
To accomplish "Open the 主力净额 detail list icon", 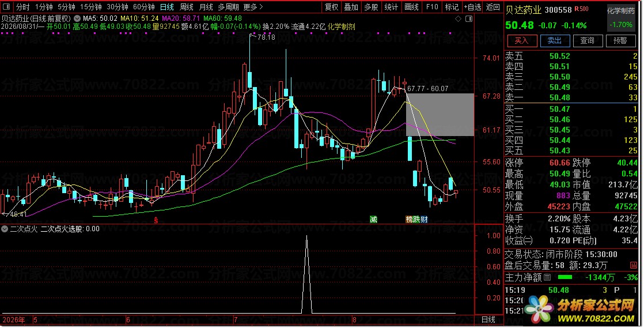I will (547, 277).
